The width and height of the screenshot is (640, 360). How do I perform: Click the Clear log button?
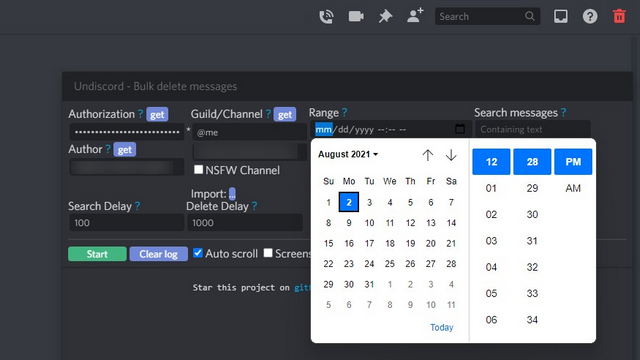[158, 254]
